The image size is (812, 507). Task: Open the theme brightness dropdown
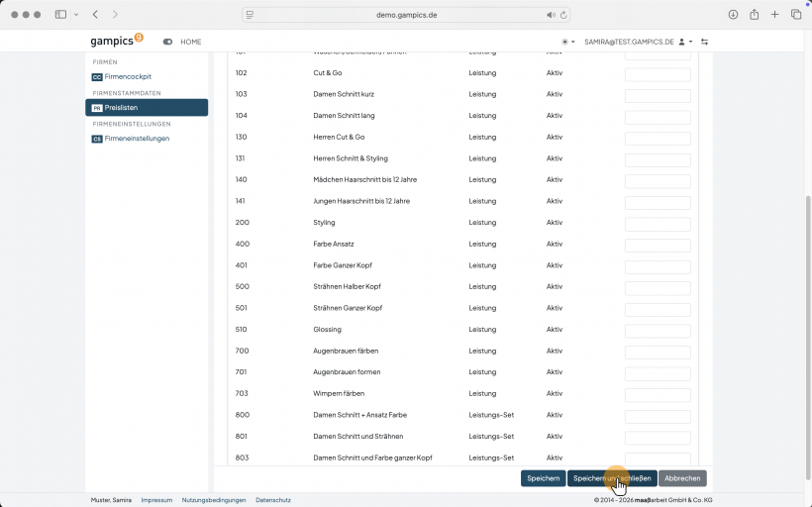click(x=567, y=42)
